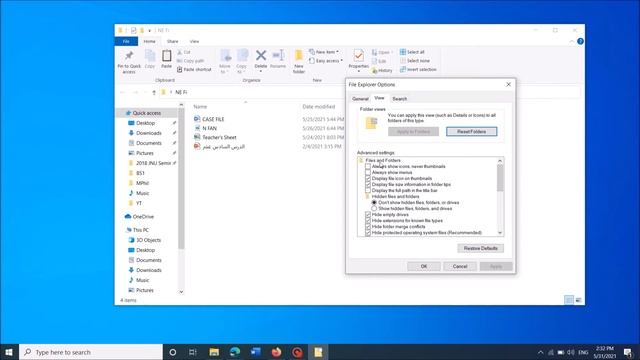Toggle Display the full path in title bar

click(x=368, y=191)
